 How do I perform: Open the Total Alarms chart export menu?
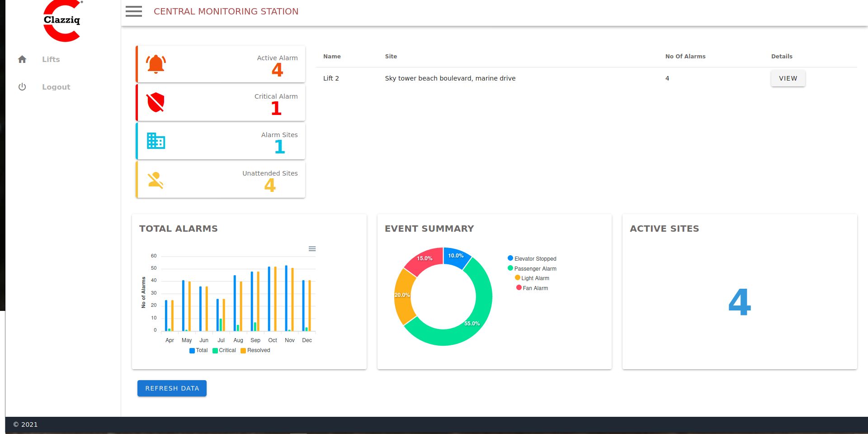[x=312, y=249]
